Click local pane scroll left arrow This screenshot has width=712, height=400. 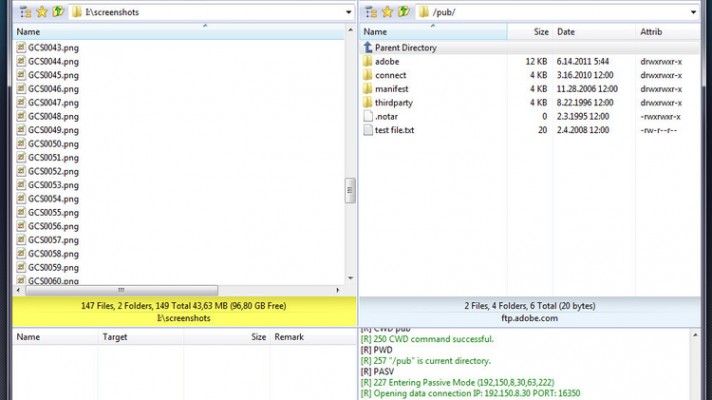coord(19,290)
